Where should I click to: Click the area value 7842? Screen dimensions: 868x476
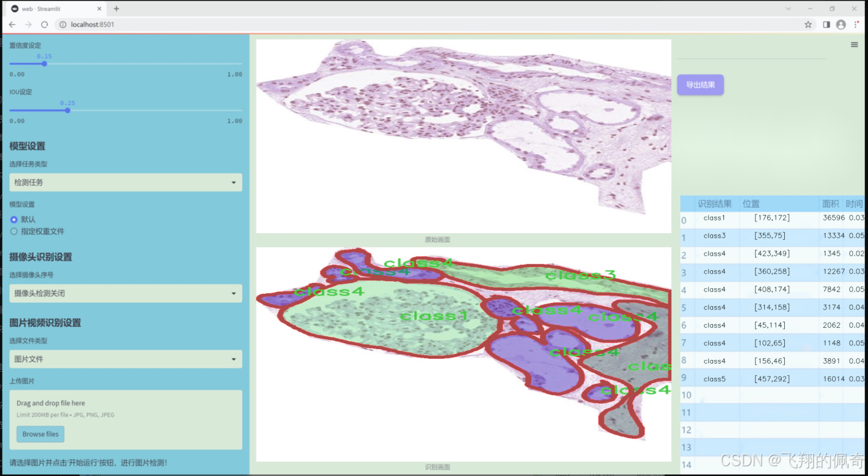coord(831,290)
